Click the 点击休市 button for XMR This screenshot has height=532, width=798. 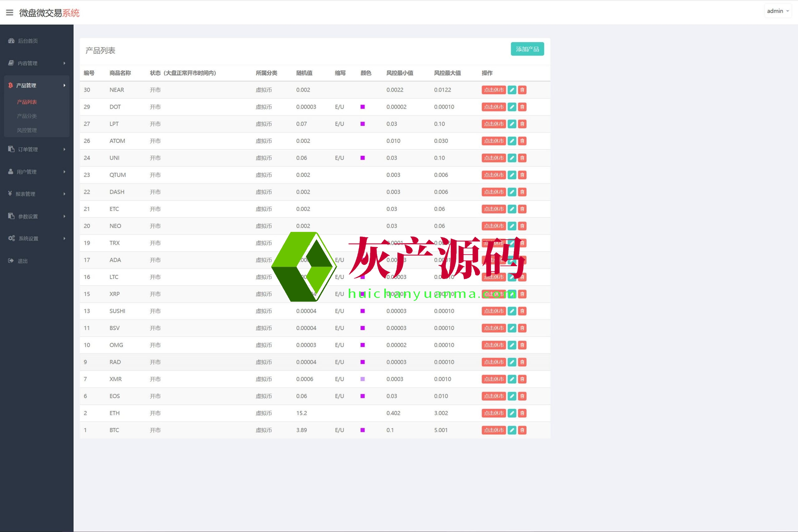(493, 379)
